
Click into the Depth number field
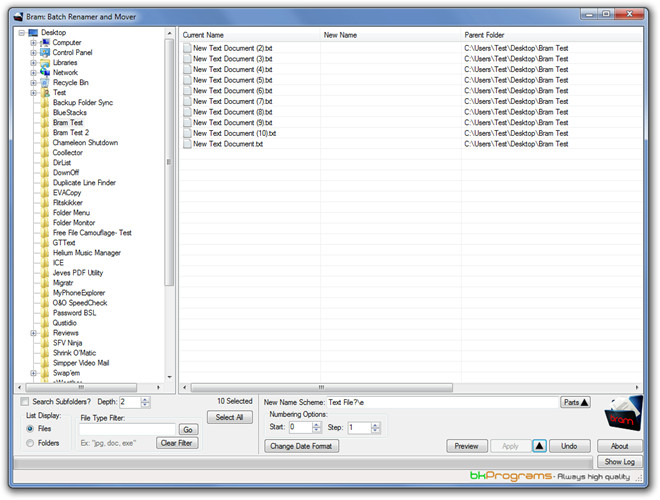pyautogui.click(x=130, y=402)
